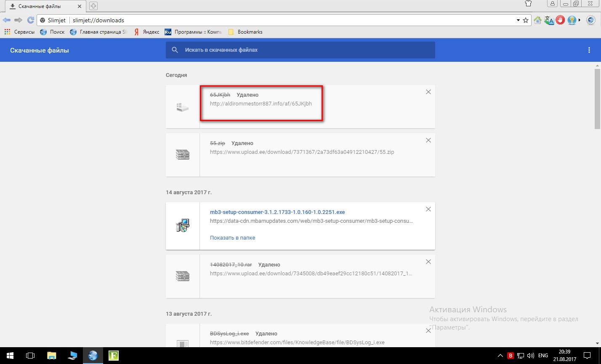
Task: Remove the BDSysLog_i.exe entry from the list
Action: (x=428, y=331)
